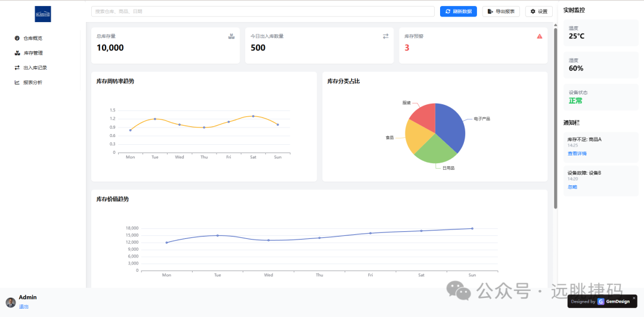Click the 导出报表 button
644x317 pixels.
(x=501, y=11)
